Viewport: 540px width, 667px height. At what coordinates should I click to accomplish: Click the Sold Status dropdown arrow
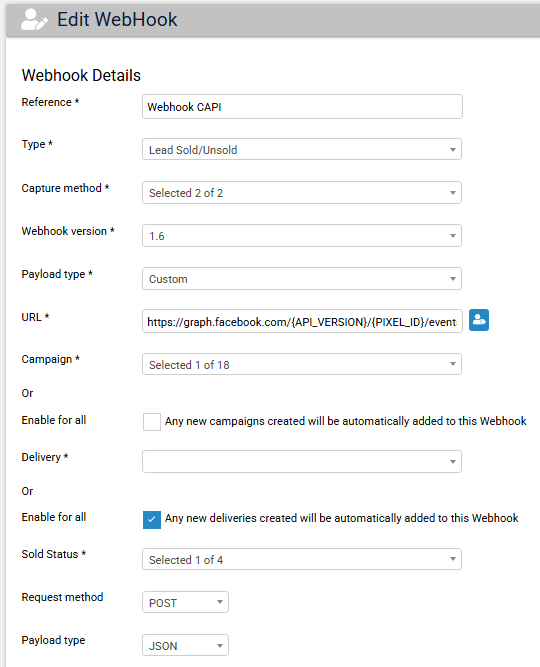453,559
